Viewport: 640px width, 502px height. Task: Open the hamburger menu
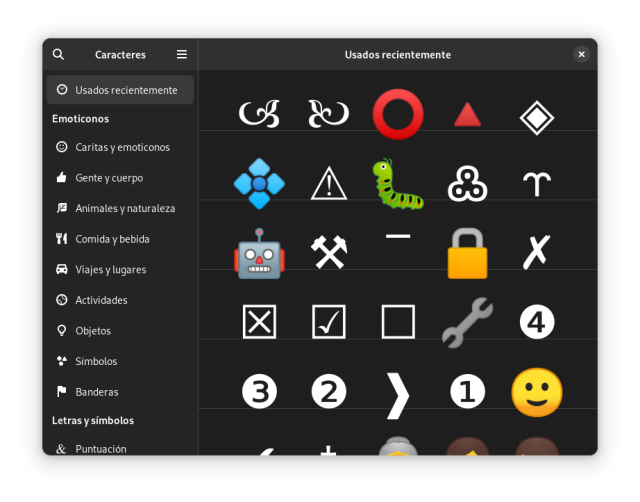181,55
